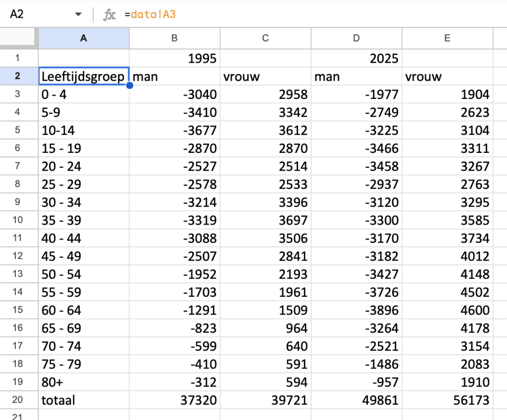Screen dimensions: 507x420
Task: Select the totaal label cell
Action: click(x=84, y=400)
